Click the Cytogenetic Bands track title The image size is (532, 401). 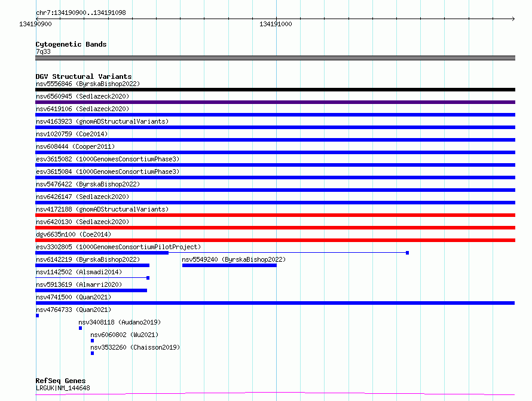[71, 44]
